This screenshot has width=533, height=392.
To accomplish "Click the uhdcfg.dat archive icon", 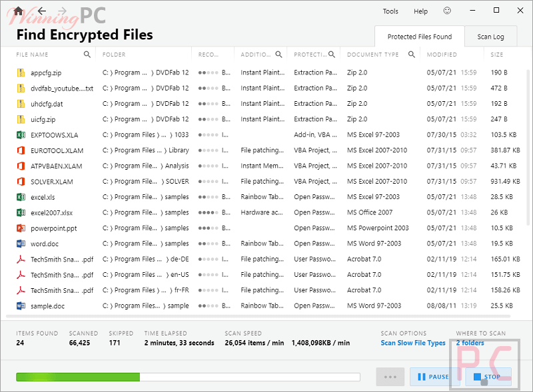I will 21,104.
